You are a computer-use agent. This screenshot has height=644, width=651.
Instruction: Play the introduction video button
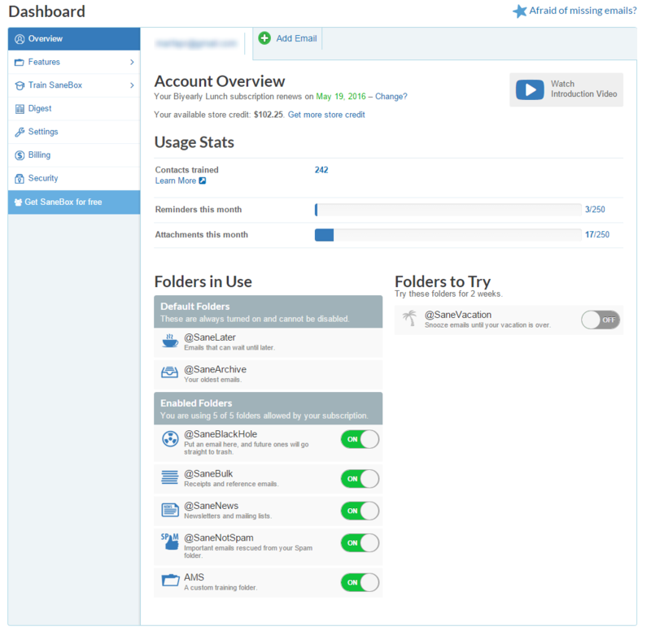pos(530,89)
